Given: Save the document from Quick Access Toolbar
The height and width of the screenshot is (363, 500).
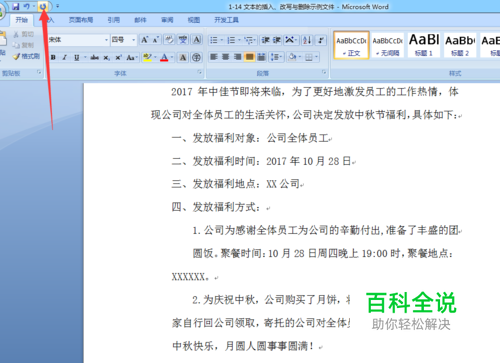Looking at the screenshot, I should [15, 6].
